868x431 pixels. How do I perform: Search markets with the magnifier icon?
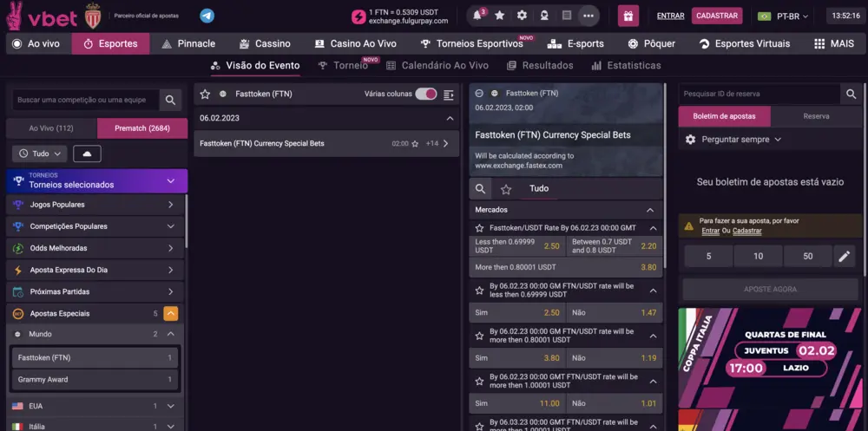(x=481, y=189)
